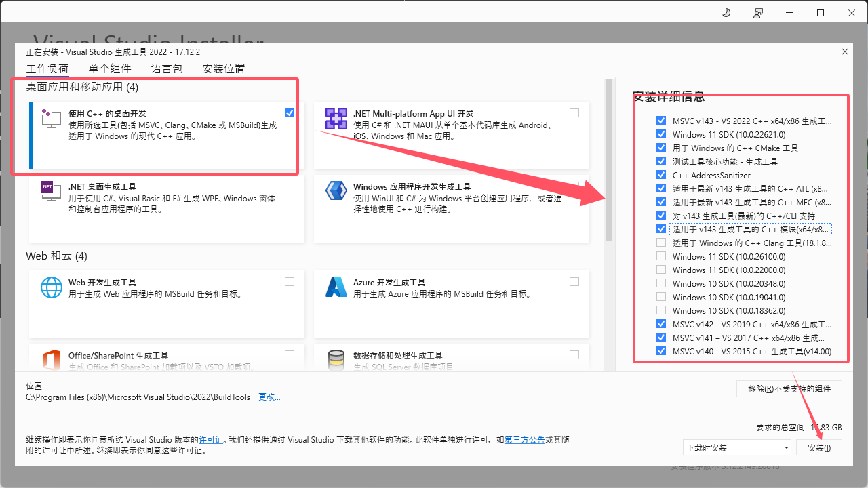Select the 桌面应用和移动应用 (4) section heading
868x488 pixels.
point(82,87)
